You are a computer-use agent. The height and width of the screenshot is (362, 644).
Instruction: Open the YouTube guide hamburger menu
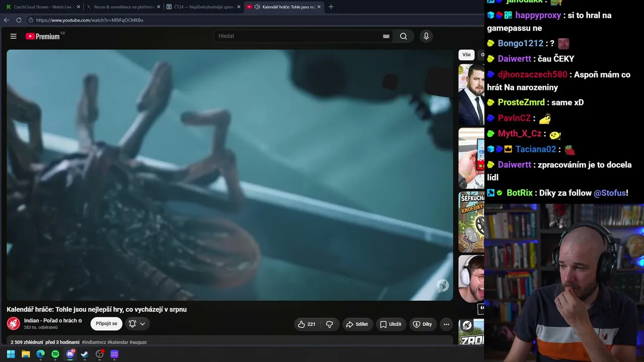pyautogui.click(x=14, y=36)
